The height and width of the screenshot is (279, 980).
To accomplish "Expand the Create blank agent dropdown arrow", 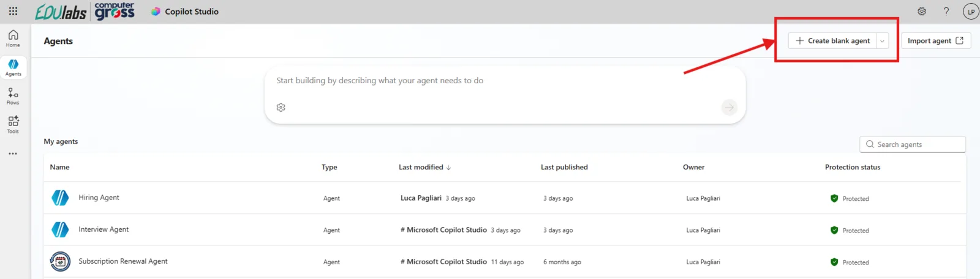I will pos(882,41).
